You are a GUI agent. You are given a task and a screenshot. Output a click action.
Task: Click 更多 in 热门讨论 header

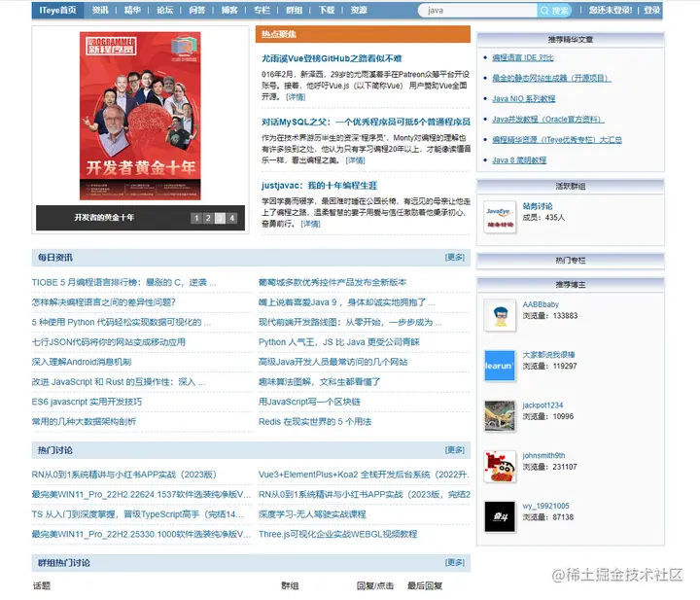click(455, 450)
